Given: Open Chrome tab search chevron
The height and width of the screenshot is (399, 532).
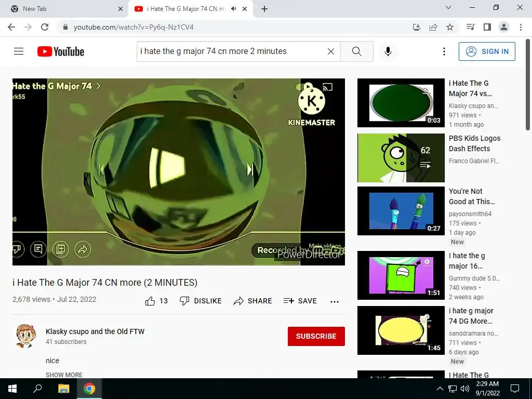Looking at the screenshot, I should (448, 7).
